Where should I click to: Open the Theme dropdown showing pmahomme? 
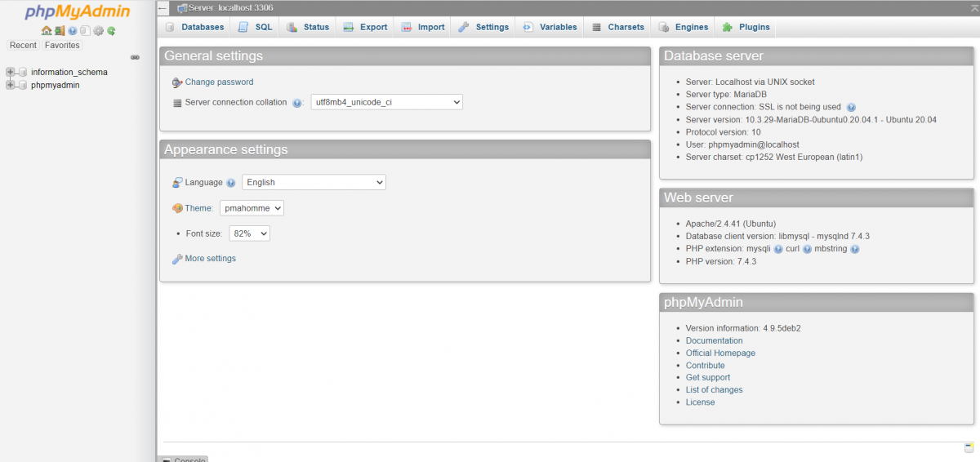pos(252,208)
